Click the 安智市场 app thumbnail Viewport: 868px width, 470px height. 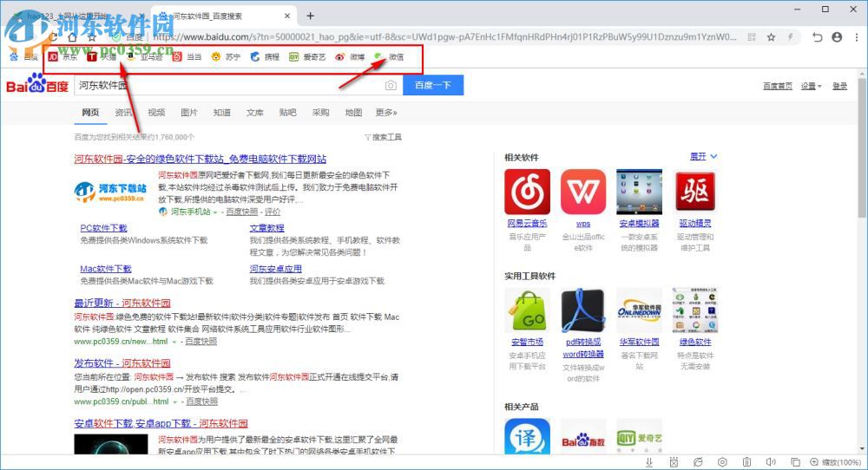click(527, 310)
